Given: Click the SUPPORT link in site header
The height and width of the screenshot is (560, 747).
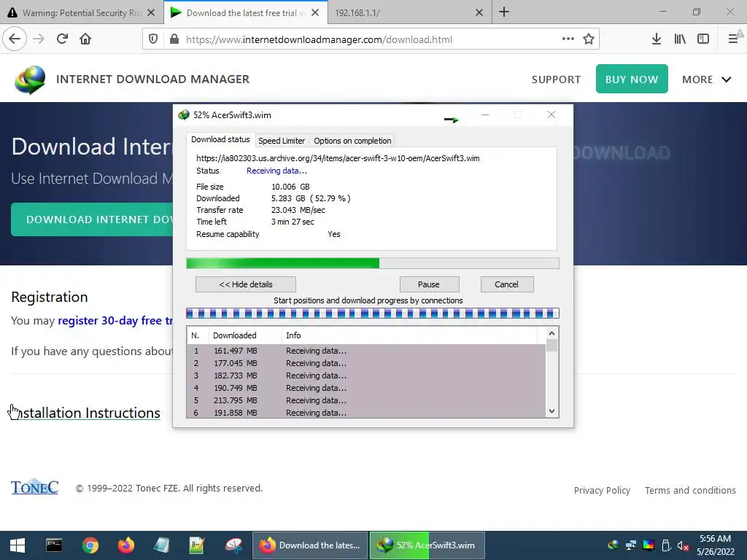Looking at the screenshot, I should point(556,79).
